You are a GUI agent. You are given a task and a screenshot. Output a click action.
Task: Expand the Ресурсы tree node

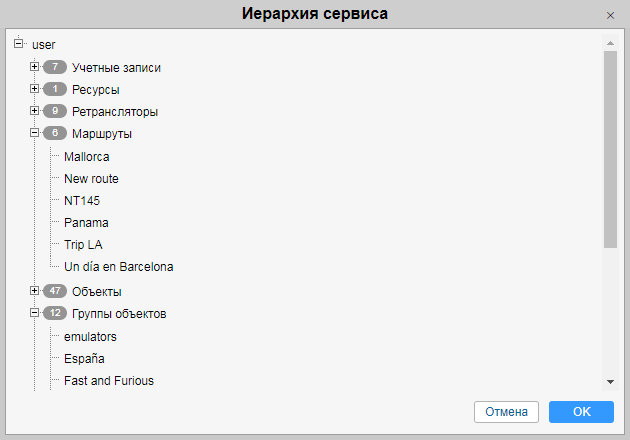pyautogui.click(x=34, y=89)
